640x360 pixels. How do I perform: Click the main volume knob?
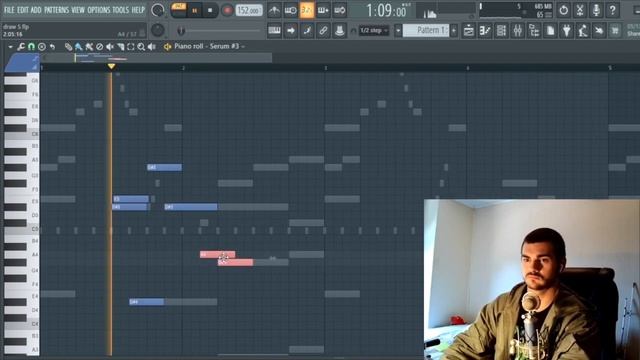[x=158, y=10]
